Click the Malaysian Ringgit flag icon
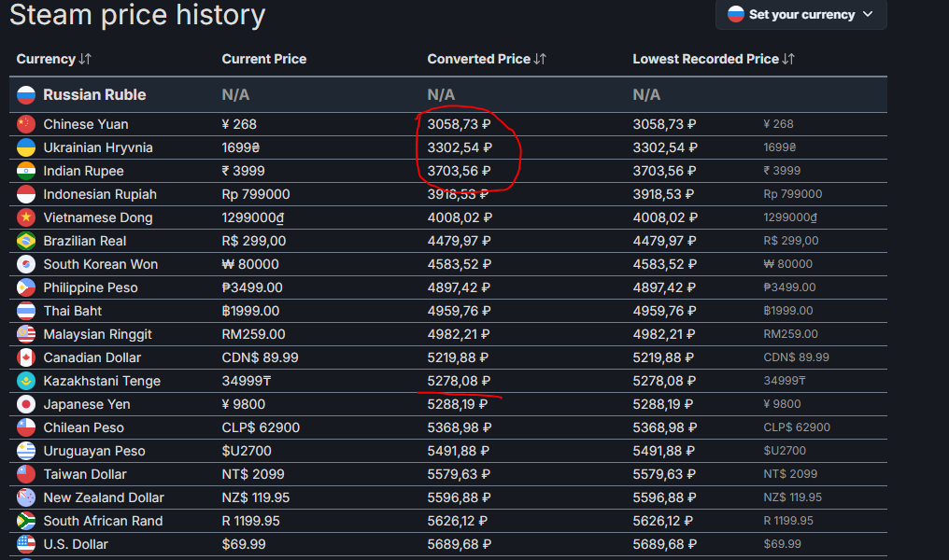This screenshot has height=560, width=949. [26, 334]
